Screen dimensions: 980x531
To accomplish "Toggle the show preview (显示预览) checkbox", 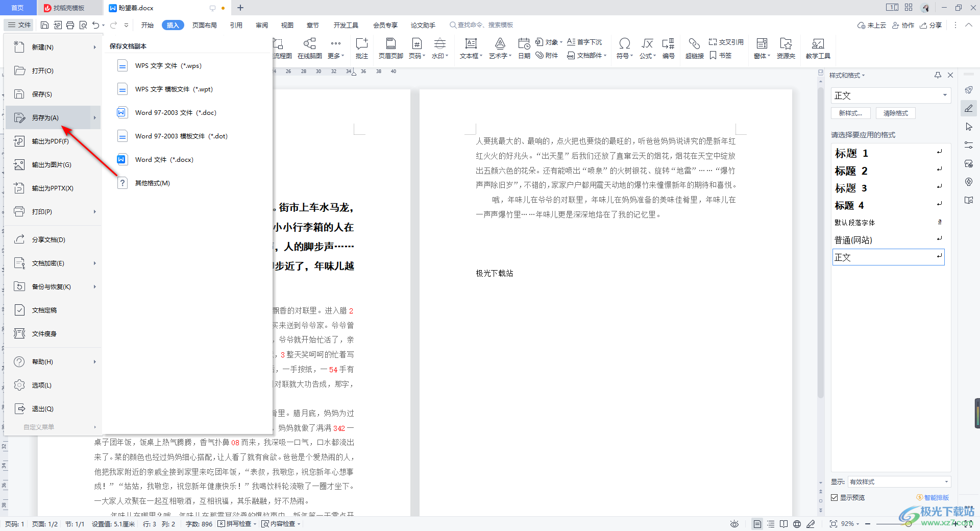I will [835, 497].
